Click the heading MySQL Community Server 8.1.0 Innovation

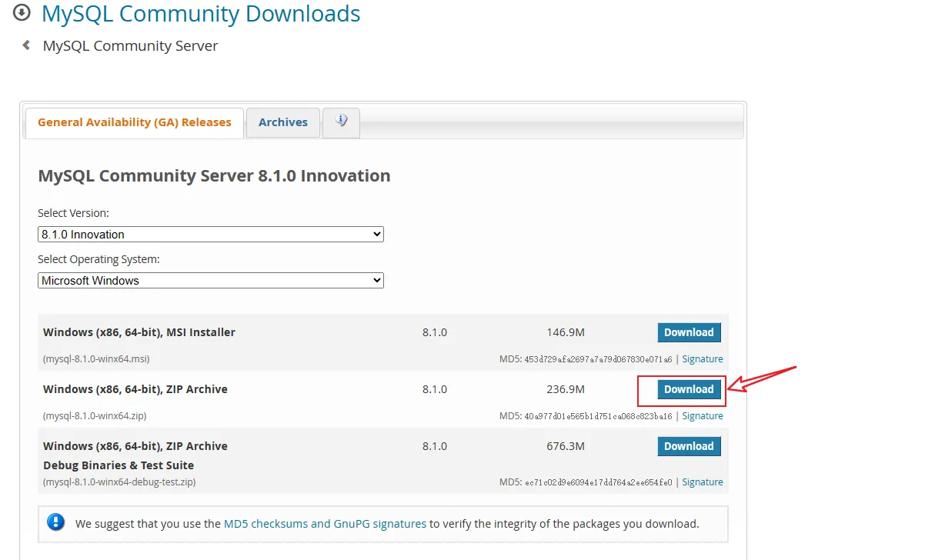click(x=214, y=175)
